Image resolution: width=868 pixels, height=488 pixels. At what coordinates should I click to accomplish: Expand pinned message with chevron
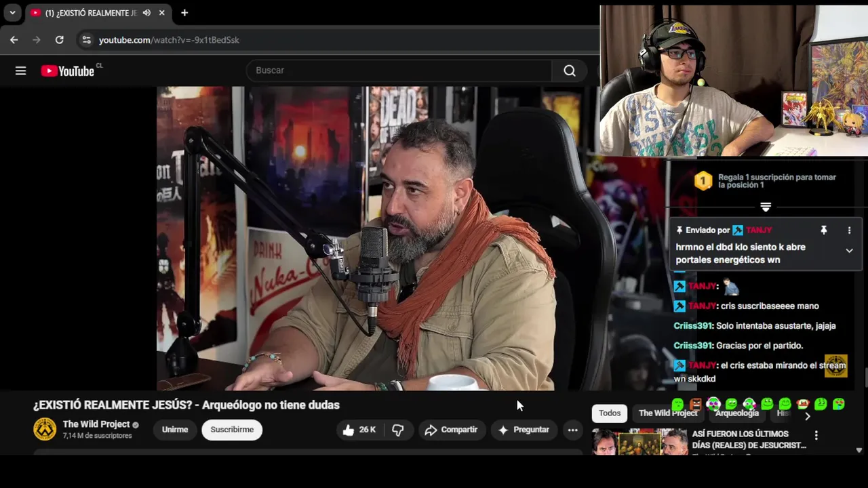pyautogui.click(x=849, y=251)
